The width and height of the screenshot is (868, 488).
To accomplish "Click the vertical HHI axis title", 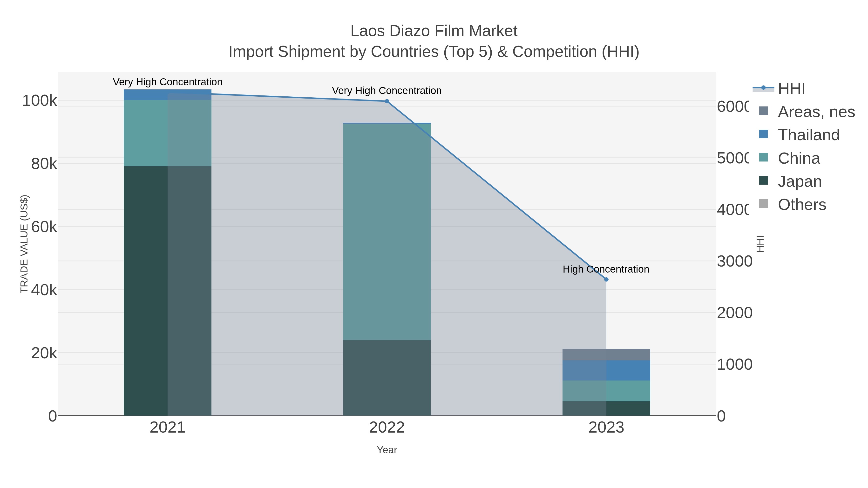I will tap(760, 244).
